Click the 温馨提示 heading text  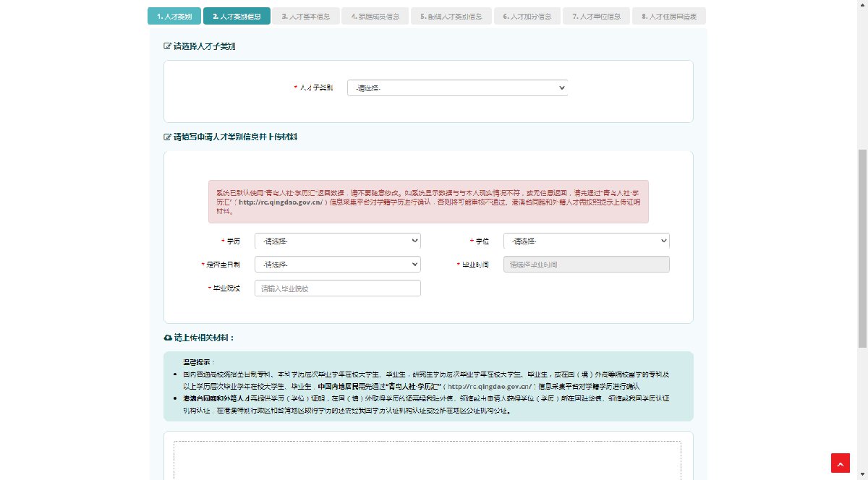pos(198,362)
